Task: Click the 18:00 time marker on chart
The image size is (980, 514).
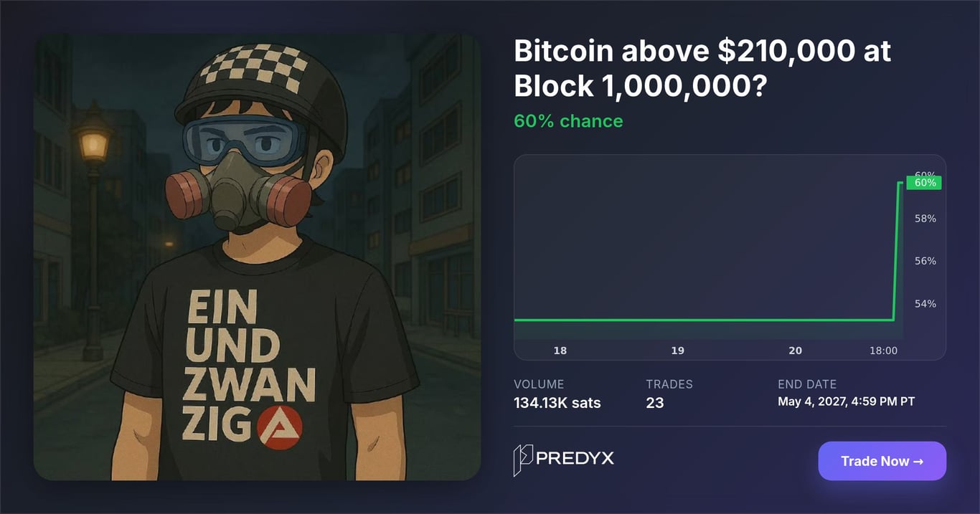Action: point(883,351)
